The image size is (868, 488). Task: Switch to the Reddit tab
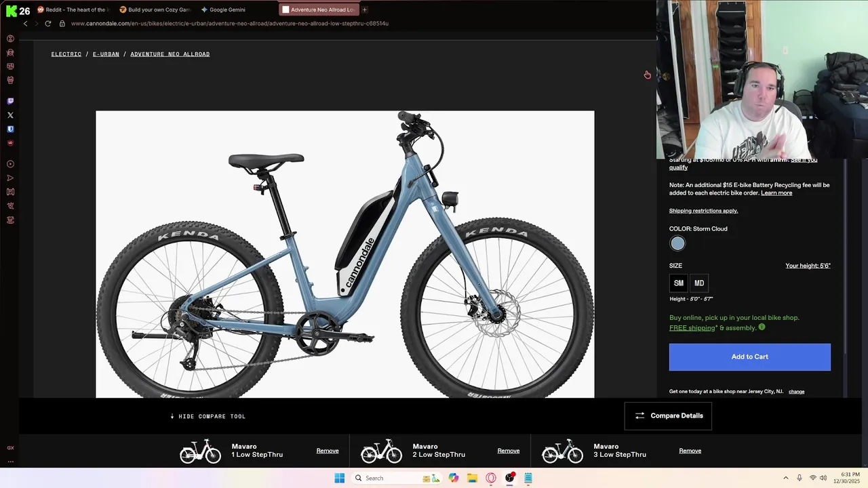(72, 9)
